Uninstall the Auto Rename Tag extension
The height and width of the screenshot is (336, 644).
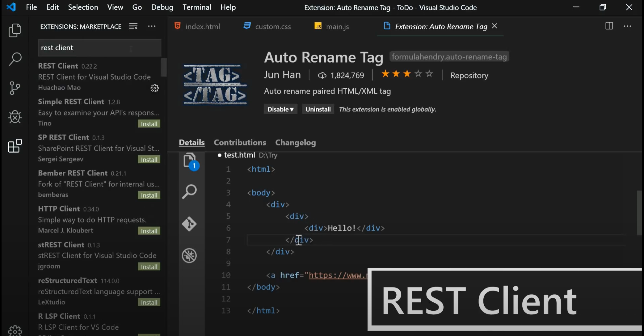click(x=318, y=109)
